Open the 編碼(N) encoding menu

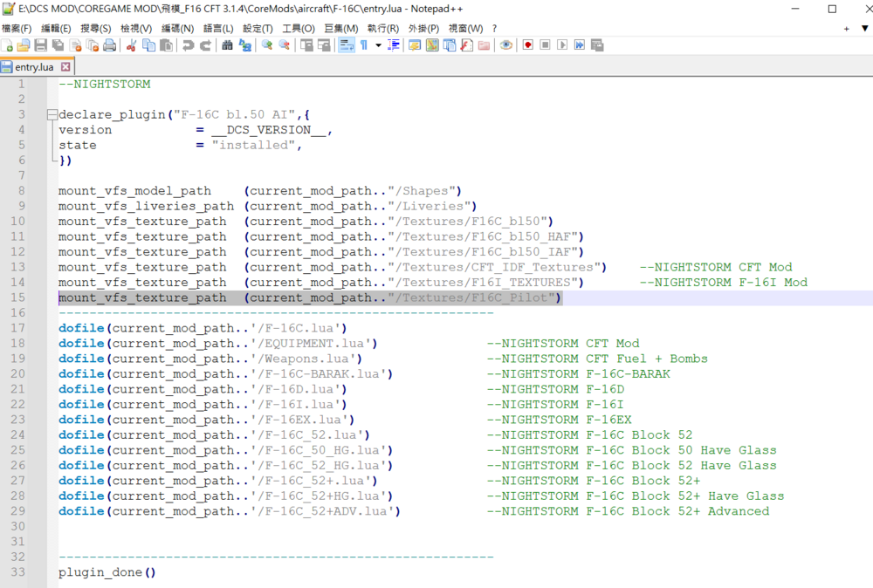(x=177, y=29)
